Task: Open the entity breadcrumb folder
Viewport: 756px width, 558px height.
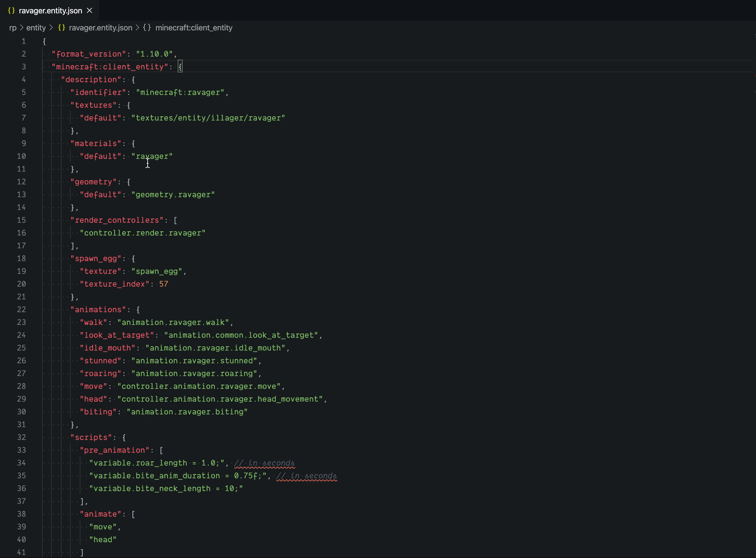Action: coord(36,28)
